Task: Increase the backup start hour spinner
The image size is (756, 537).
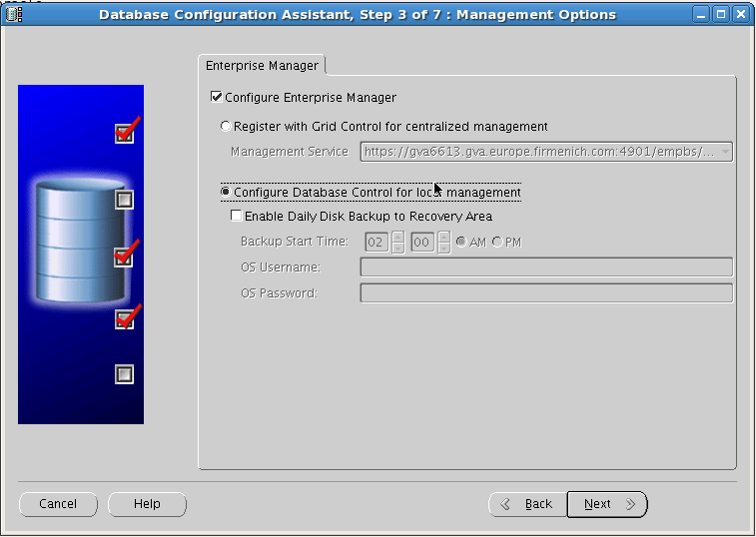Action: point(397,237)
